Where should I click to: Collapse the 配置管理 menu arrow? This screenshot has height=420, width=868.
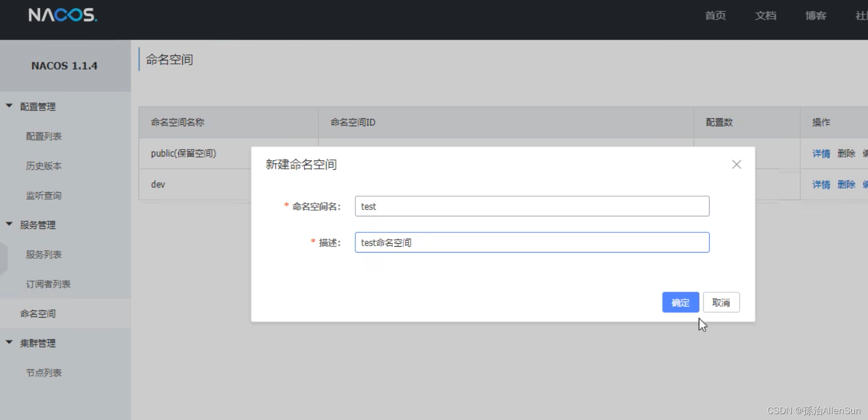coord(9,106)
